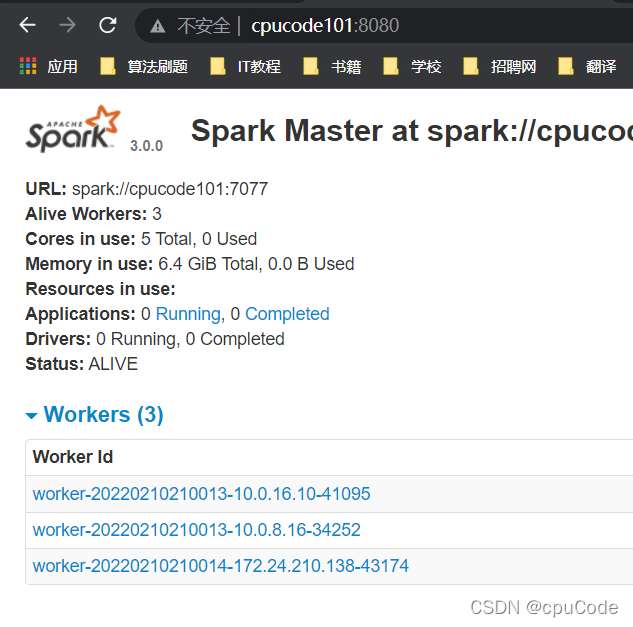Image resolution: width=633 pixels, height=627 pixels.
Task: Click the Spark Master at heading
Action: tap(412, 131)
